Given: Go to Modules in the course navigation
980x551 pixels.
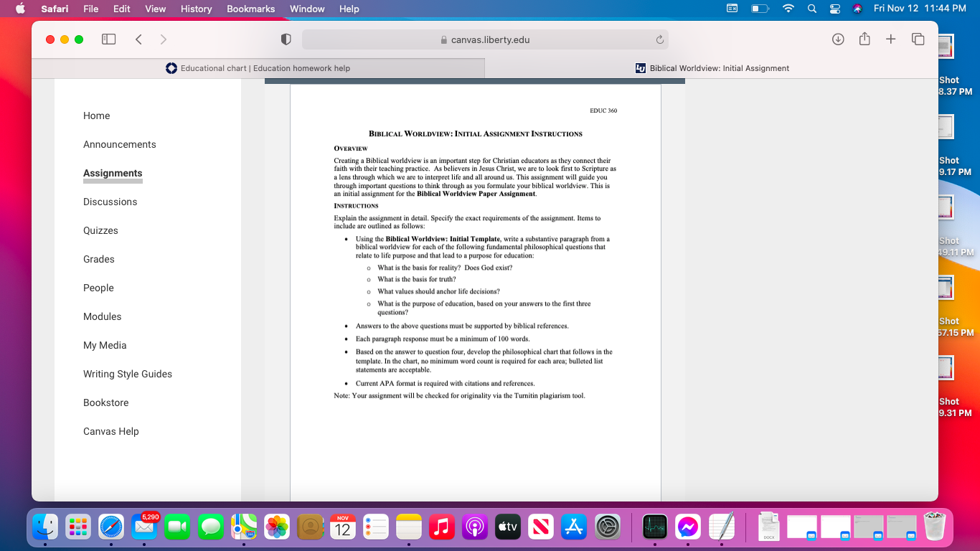Looking at the screenshot, I should pyautogui.click(x=102, y=316).
